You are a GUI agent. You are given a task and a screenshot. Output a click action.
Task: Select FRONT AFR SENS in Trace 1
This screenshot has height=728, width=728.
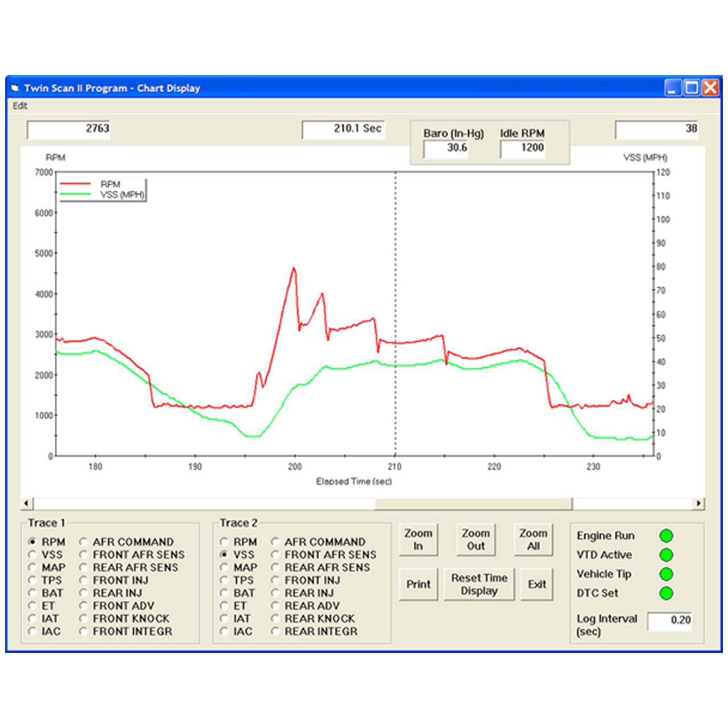(x=84, y=555)
